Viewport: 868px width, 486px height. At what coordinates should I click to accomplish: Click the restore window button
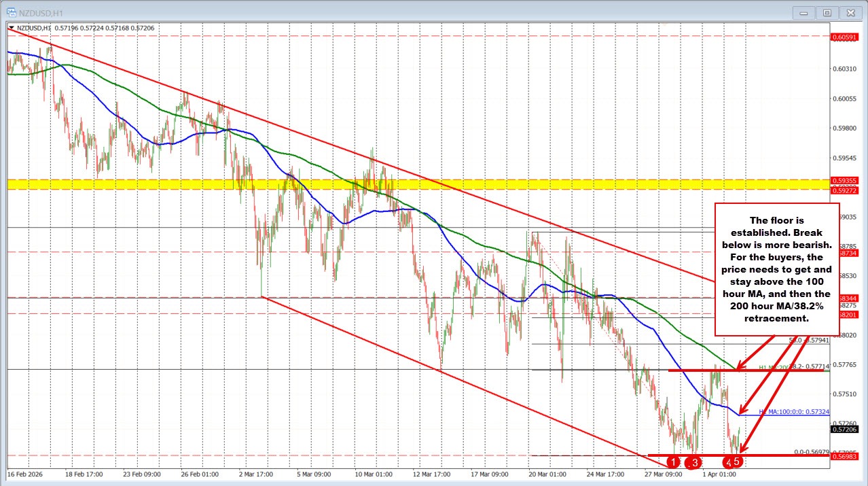[x=827, y=12]
